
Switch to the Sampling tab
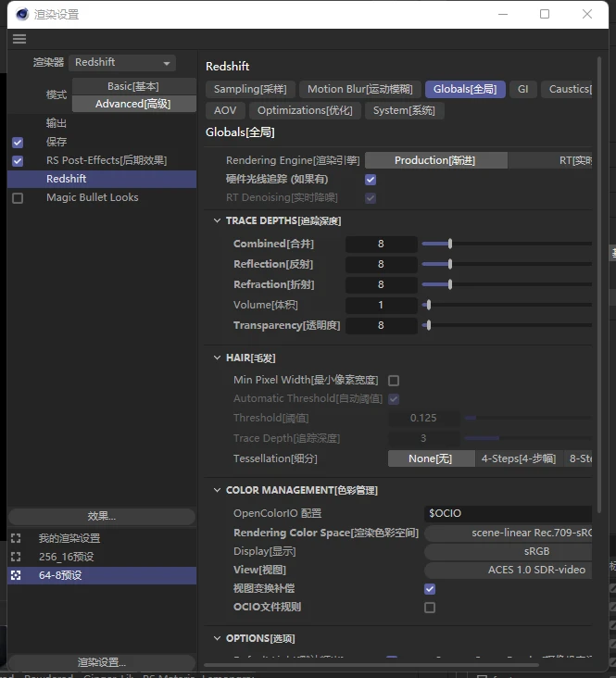250,89
